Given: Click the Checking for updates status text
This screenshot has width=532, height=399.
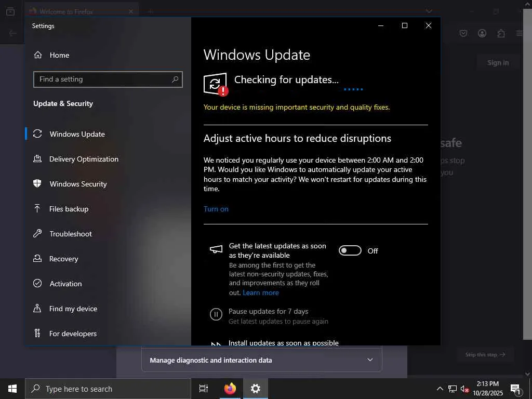Looking at the screenshot, I should pyautogui.click(x=286, y=79).
